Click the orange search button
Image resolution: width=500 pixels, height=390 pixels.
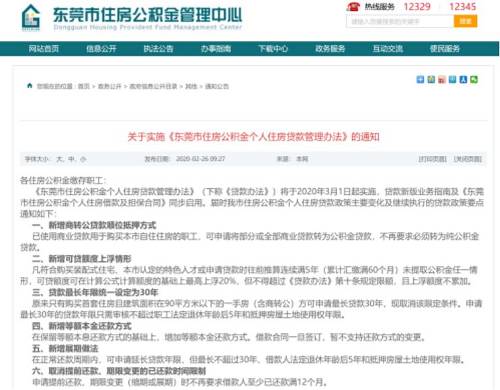point(465,21)
